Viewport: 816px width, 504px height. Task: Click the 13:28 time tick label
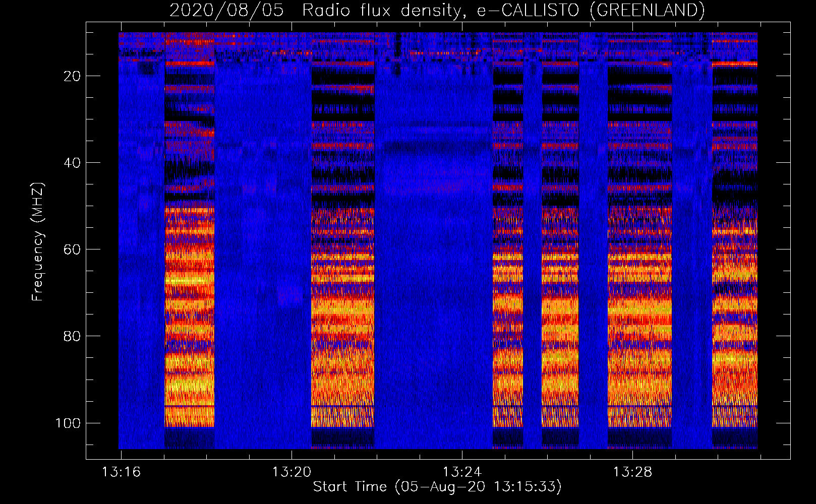[632, 472]
